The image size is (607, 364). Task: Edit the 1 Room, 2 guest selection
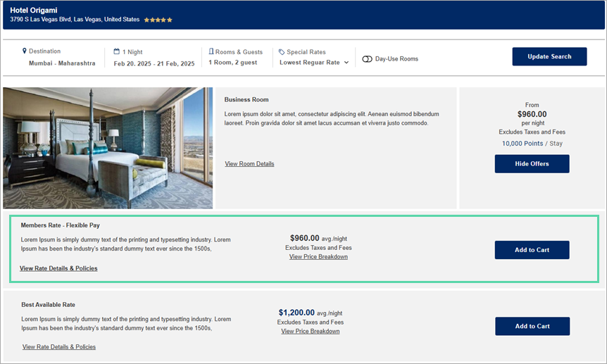(232, 63)
